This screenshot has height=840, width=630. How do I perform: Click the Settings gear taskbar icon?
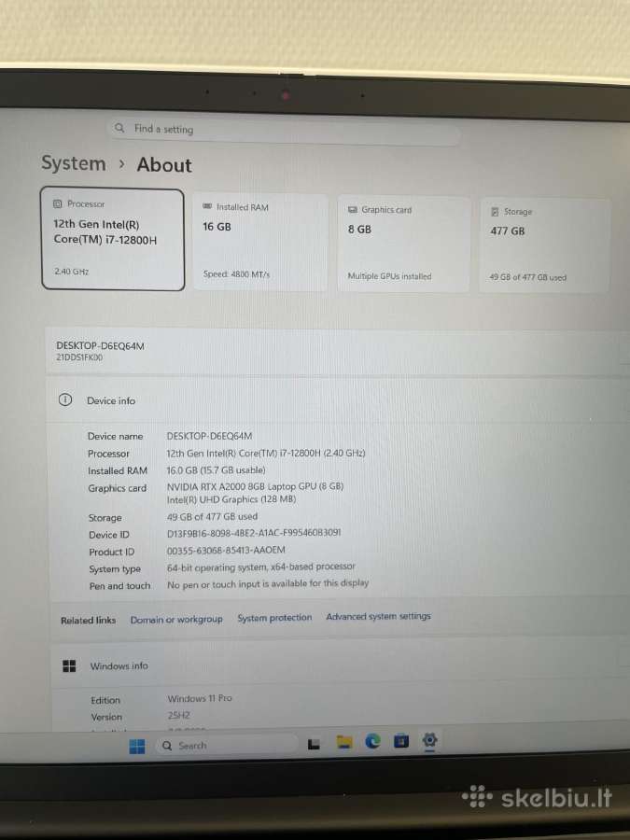tap(429, 740)
